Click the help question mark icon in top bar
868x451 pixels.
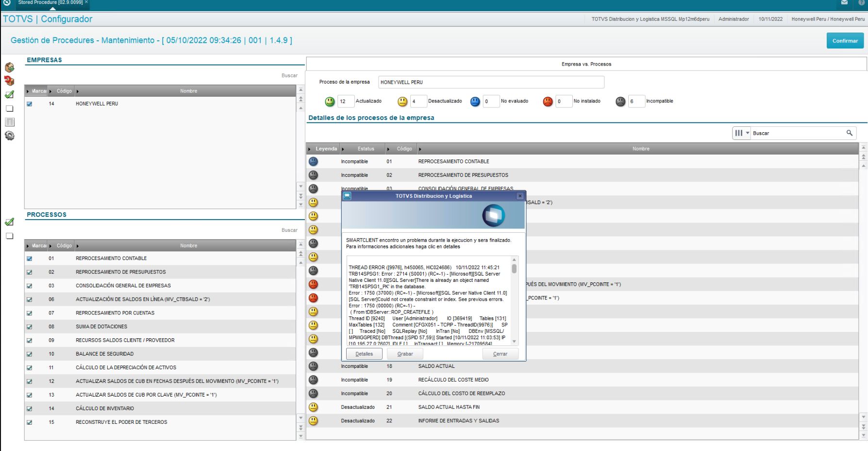pyautogui.click(x=862, y=2)
